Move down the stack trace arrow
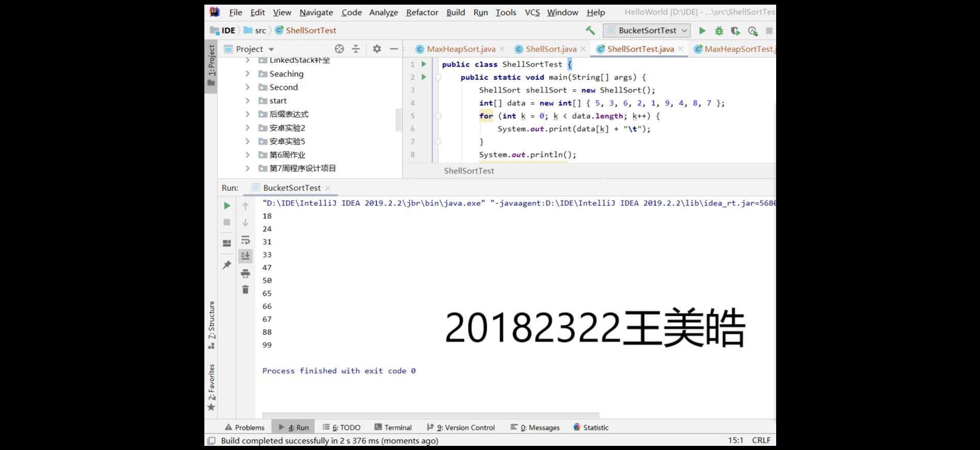 tap(246, 222)
